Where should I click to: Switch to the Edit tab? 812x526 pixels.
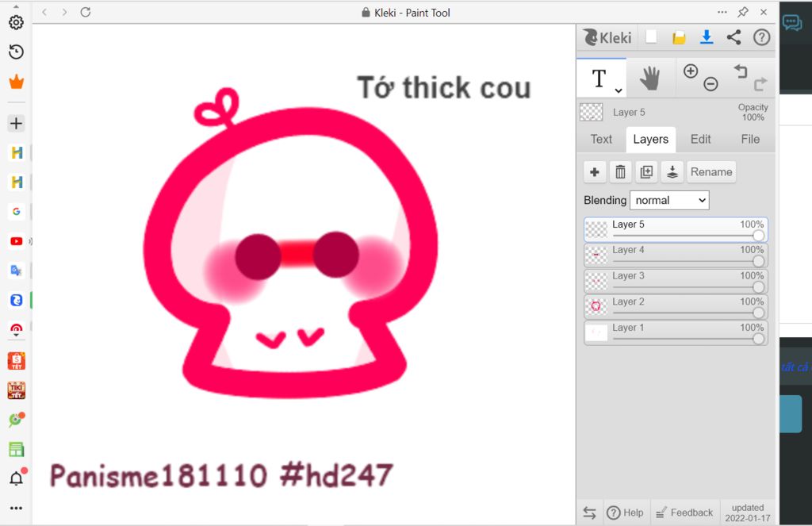(700, 139)
